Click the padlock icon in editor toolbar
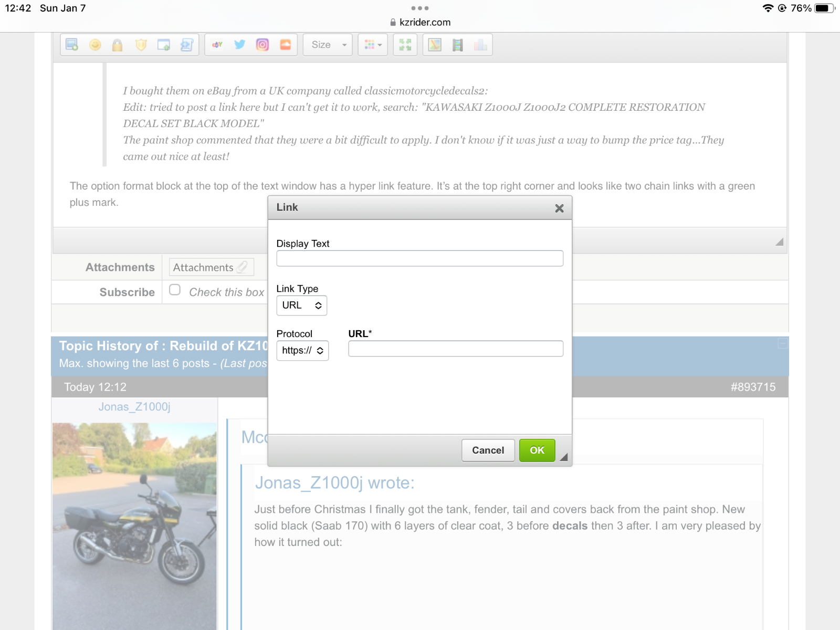 click(118, 45)
